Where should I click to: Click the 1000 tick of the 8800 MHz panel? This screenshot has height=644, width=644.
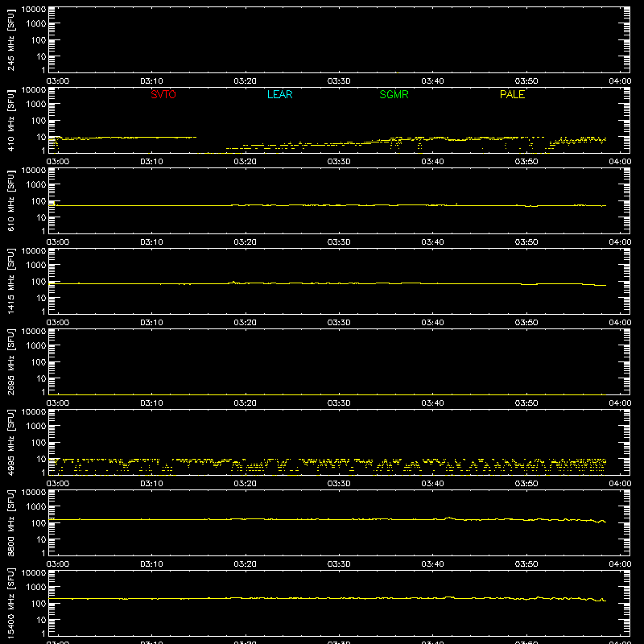pyautogui.click(x=36, y=507)
